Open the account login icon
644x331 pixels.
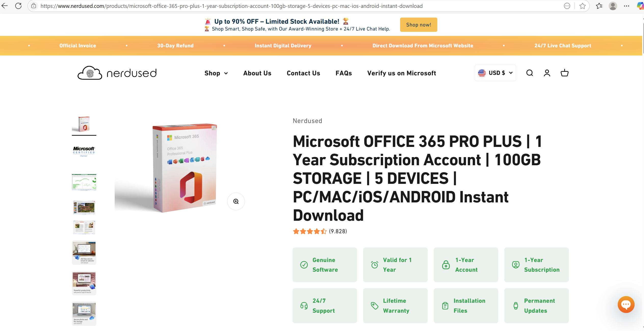pyautogui.click(x=547, y=73)
